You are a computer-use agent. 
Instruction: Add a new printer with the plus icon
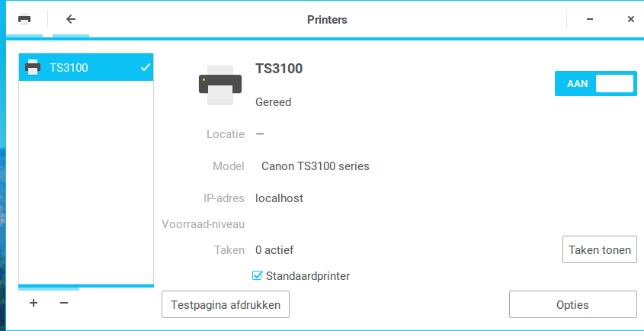pyautogui.click(x=34, y=303)
